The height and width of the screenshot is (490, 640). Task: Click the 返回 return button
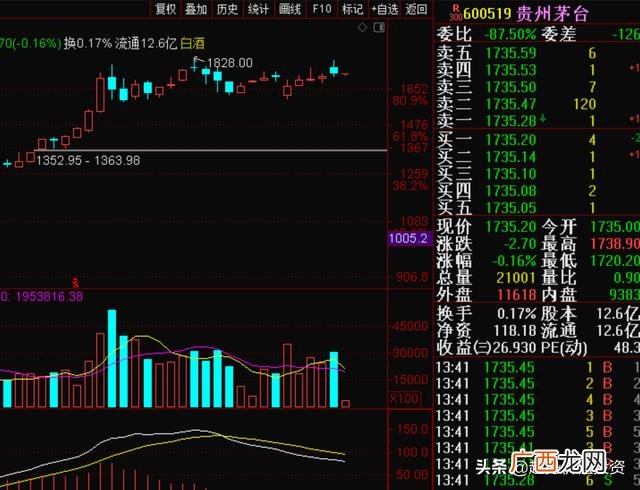[x=416, y=9]
